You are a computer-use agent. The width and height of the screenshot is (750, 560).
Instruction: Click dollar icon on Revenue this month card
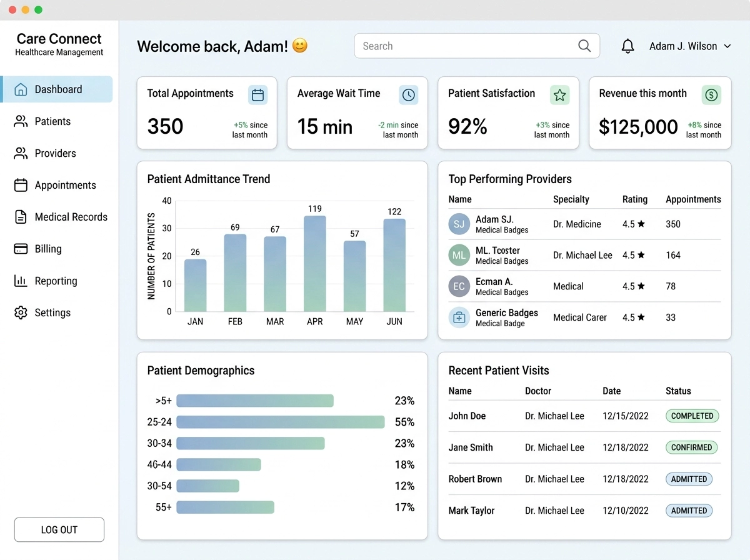[711, 95]
